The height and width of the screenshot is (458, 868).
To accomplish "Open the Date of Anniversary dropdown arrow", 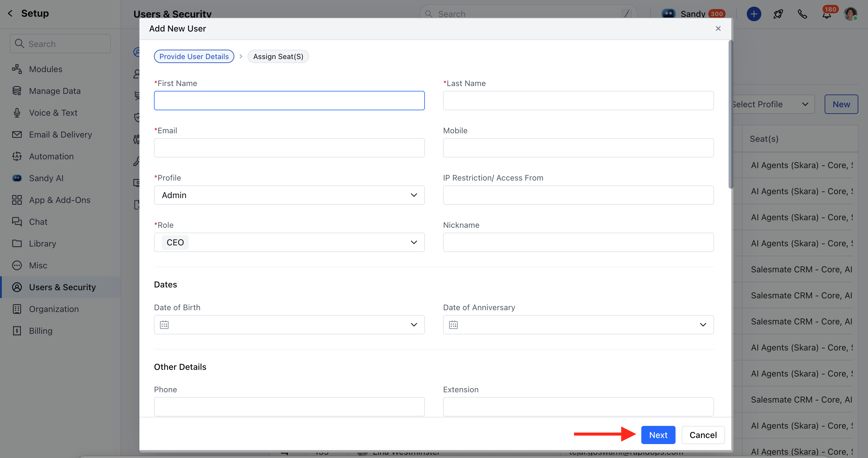I will point(703,325).
